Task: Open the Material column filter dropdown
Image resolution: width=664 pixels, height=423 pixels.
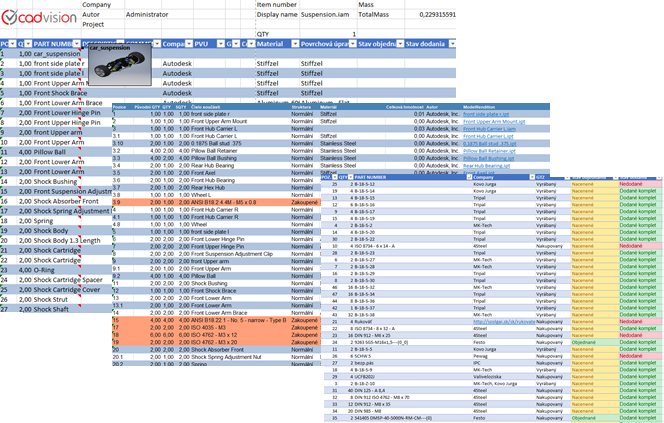Action: pos(295,44)
